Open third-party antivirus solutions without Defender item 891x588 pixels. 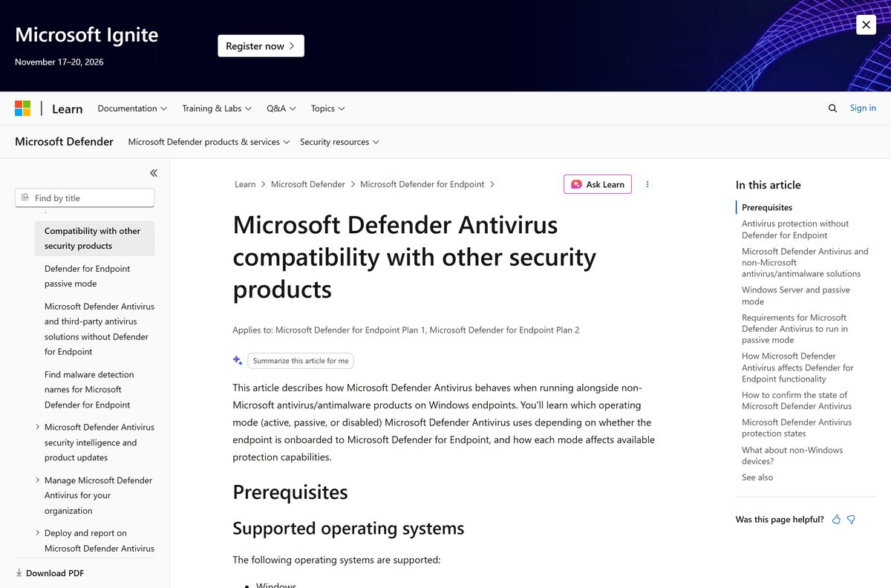(x=99, y=329)
